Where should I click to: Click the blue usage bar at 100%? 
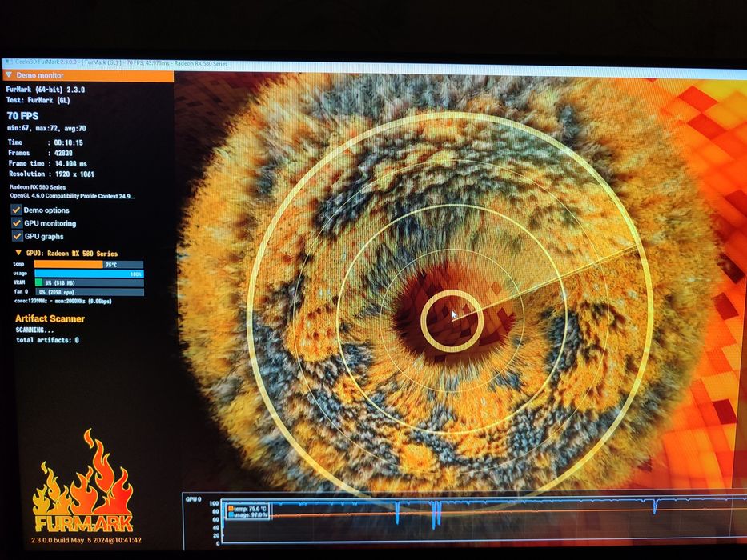coord(89,274)
